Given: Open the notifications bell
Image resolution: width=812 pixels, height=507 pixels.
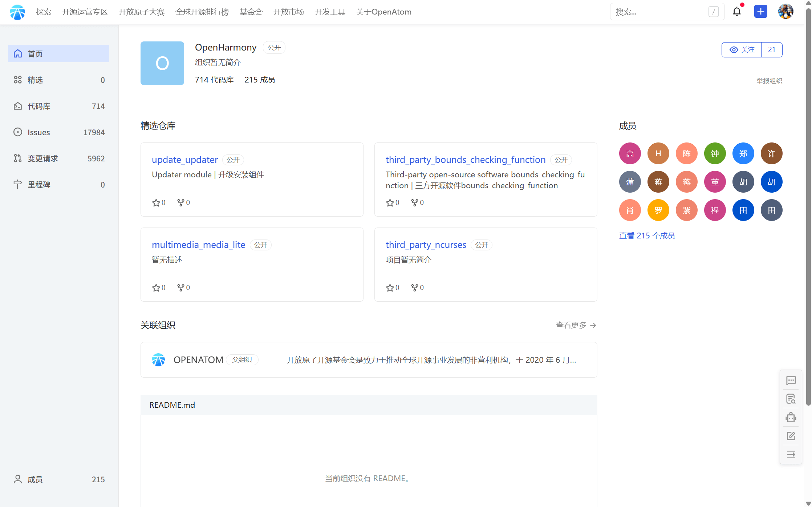Looking at the screenshot, I should coord(737,12).
